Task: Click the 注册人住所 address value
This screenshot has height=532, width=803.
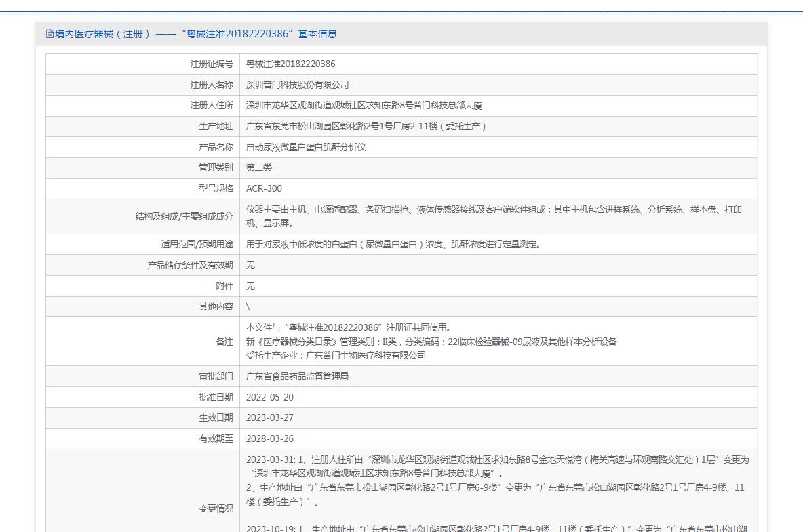Action: click(x=364, y=106)
